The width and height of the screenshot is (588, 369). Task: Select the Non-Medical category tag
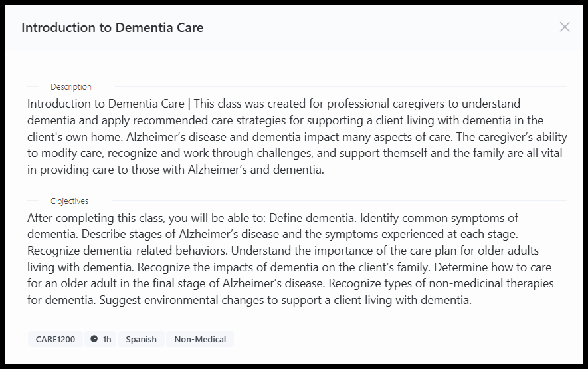[x=200, y=339]
